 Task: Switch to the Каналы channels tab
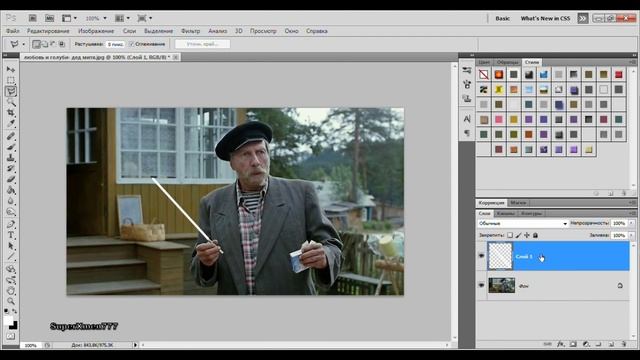tap(505, 213)
